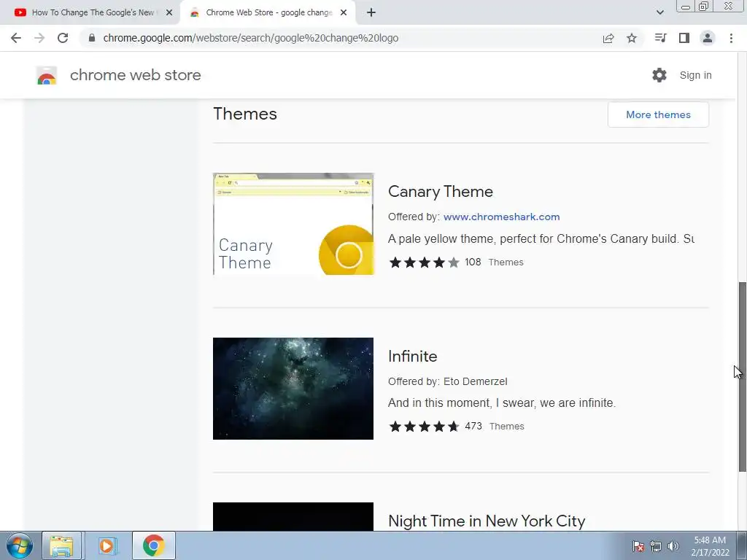This screenshot has width=747, height=560.
Task: Go back using the browser back arrow
Action: coord(16,38)
